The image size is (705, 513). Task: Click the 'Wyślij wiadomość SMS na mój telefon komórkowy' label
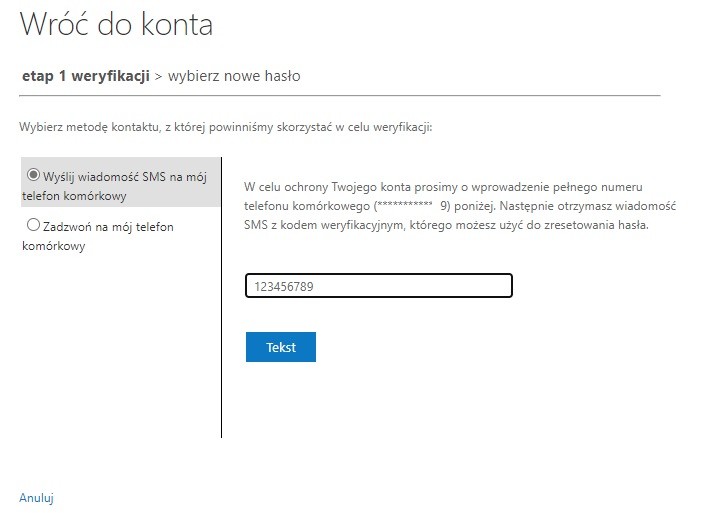(x=115, y=186)
